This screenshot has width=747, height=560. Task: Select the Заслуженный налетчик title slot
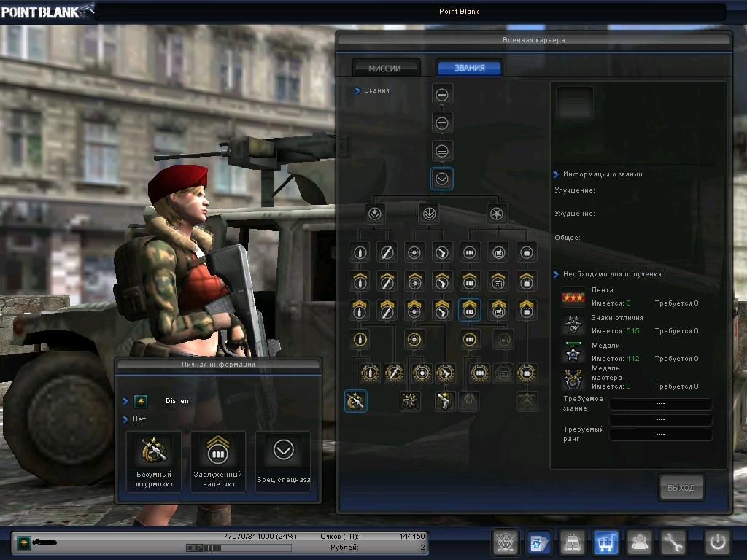pos(218,461)
